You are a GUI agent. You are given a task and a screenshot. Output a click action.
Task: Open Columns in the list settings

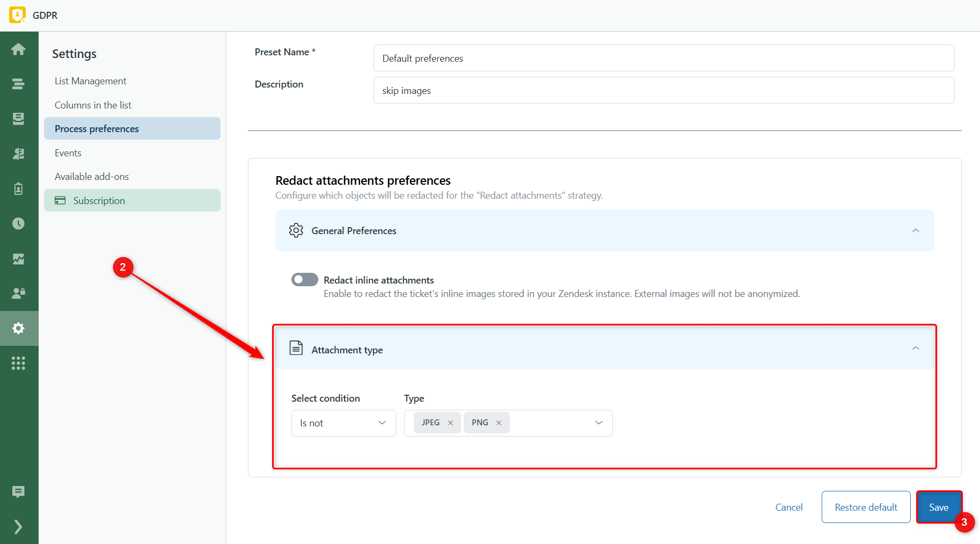(x=93, y=105)
